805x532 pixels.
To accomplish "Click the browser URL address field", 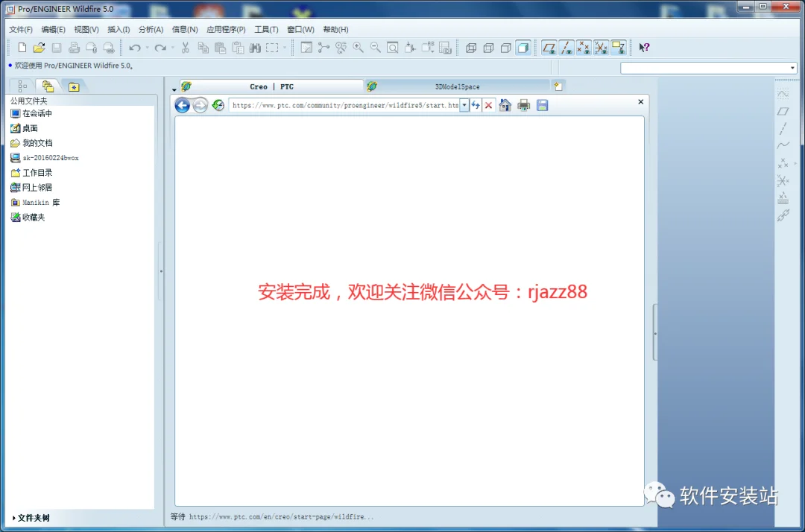I will pos(344,105).
